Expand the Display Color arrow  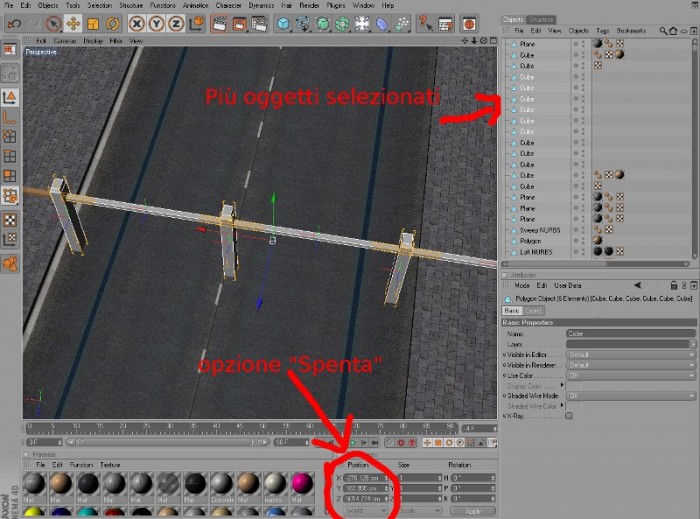(562, 385)
